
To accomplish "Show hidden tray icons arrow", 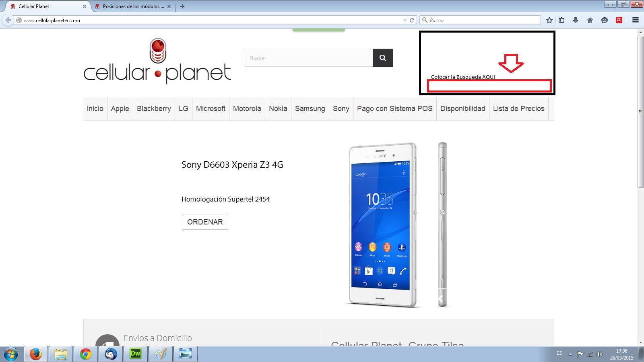I will pyautogui.click(x=570, y=354).
